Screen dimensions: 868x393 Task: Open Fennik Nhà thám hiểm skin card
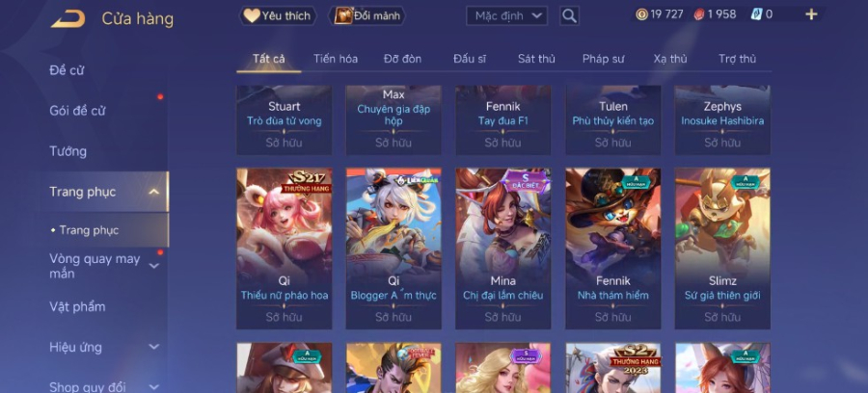(612, 249)
